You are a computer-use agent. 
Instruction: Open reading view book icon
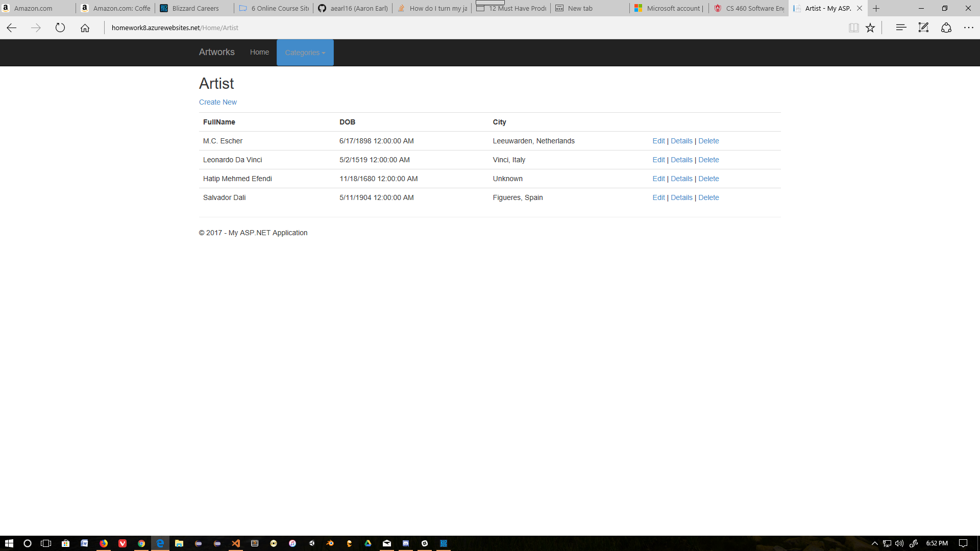pyautogui.click(x=853, y=28)
